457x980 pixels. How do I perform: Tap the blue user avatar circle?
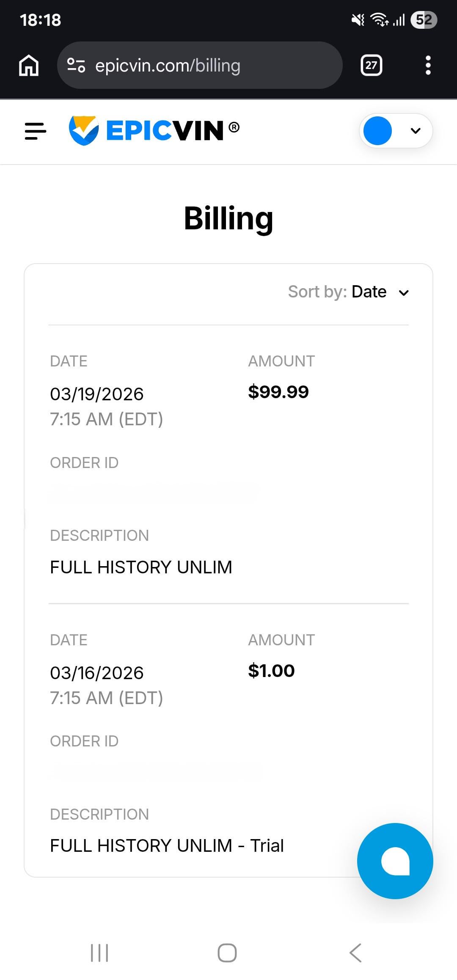click(377, 131)
